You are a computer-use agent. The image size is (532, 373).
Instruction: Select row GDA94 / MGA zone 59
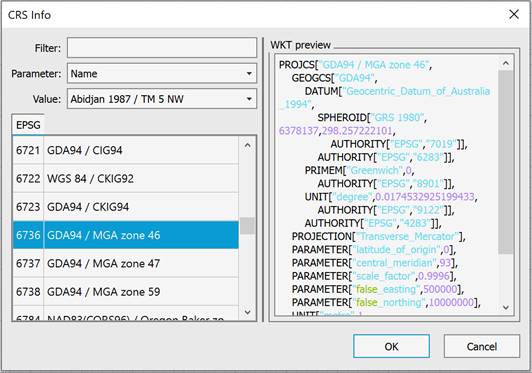(x=126, y=291)
